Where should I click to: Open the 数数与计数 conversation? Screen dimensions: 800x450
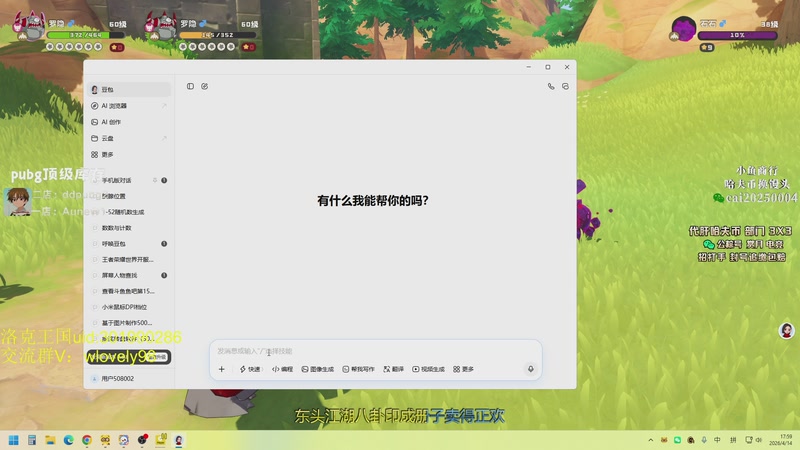(129, 228)
